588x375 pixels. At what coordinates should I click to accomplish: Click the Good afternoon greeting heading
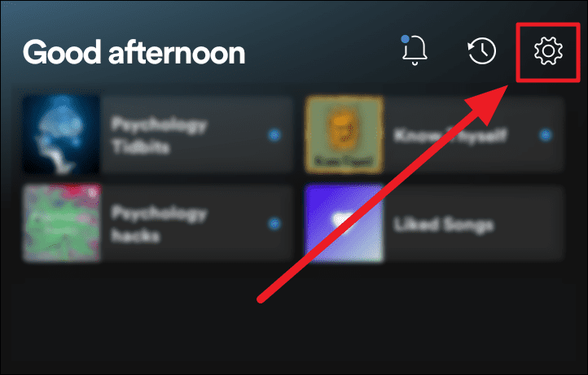click(134, 52)
